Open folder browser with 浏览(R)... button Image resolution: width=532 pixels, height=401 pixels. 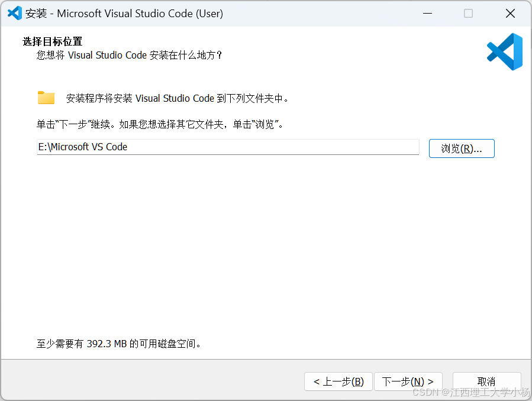(x=462, y=148)
